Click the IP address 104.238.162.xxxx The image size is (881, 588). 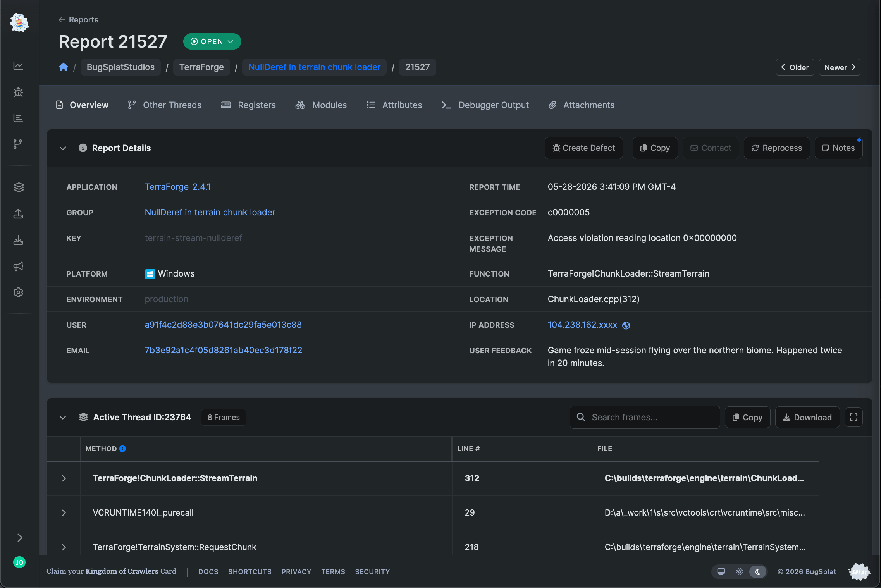582,325
